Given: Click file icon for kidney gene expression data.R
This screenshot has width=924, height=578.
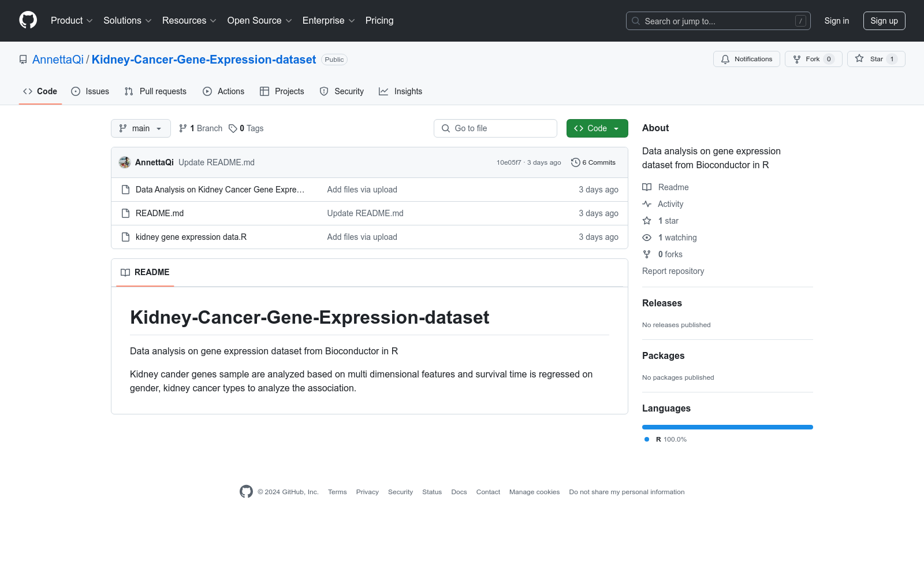Looking at the screenshot, I should tap(125, 237).
